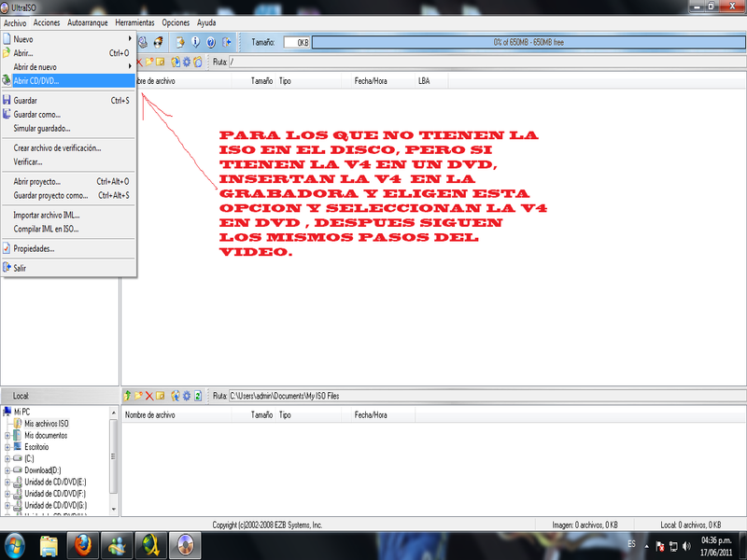
Task: Click the image Ruta path field showing /
Action: pos(486,62)
